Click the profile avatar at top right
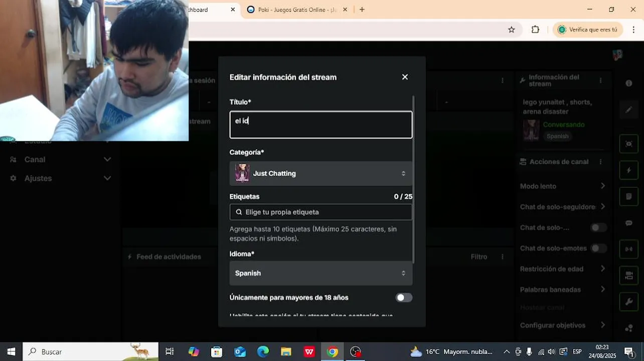This screenshot has width=644, height=361. pos(617,55)
